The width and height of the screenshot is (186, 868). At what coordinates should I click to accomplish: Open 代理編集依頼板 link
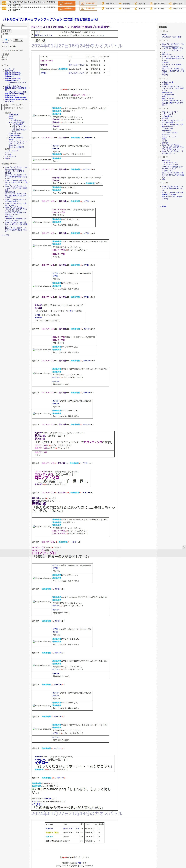(x=14, y=135)
